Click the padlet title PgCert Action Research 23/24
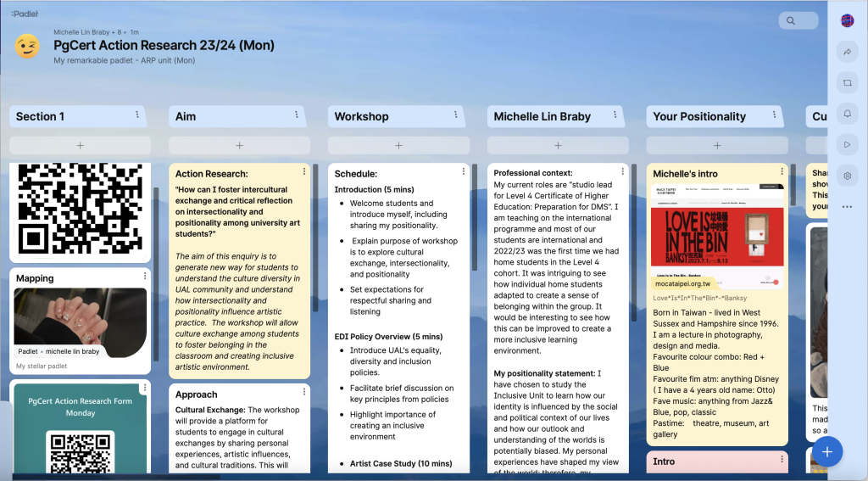This screenshot has height=481, width=868. [x=164, y=46]
